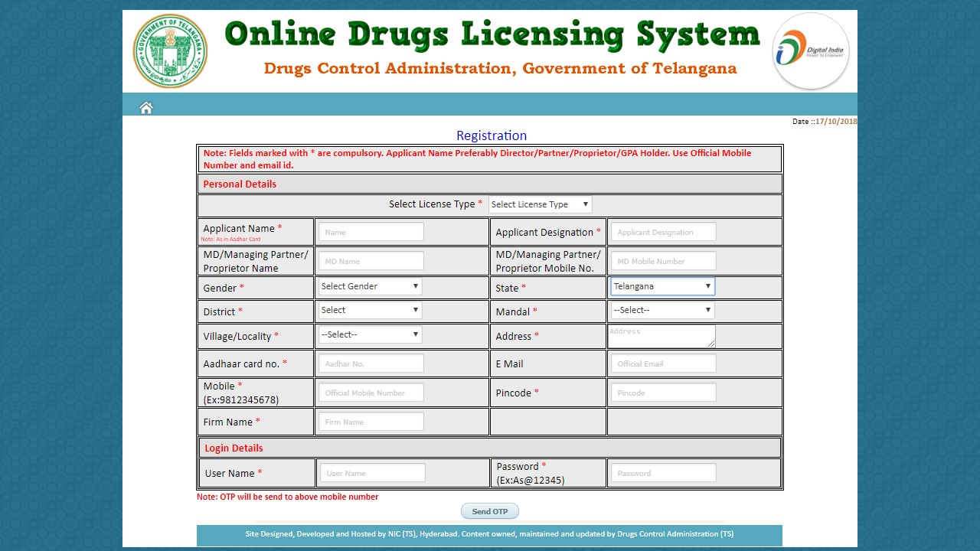The height and width of the screenshot is (551, 980).
Task: Click the Government of Telangana emblem logo
Action: pyautogui.click(x=169, y=51)
